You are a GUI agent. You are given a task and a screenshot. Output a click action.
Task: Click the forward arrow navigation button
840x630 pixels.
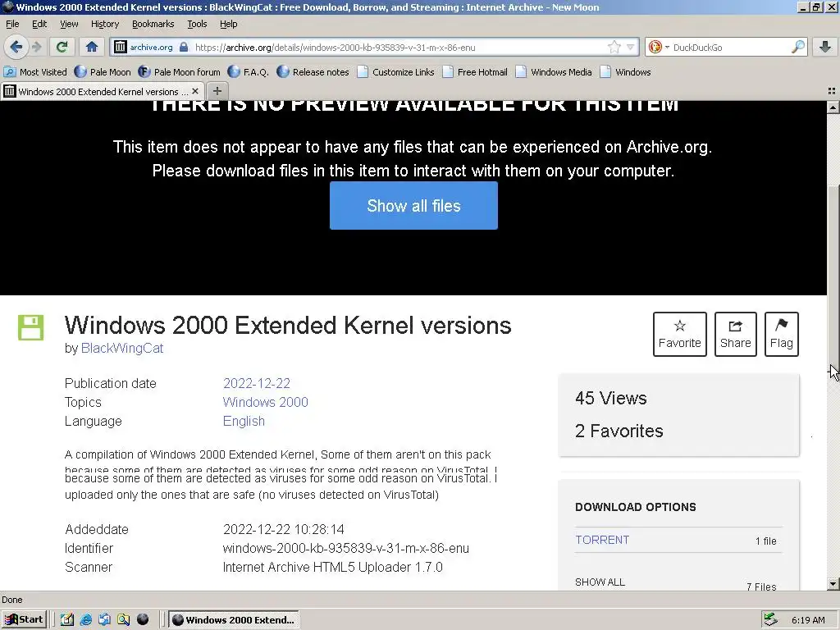(37, 47)
